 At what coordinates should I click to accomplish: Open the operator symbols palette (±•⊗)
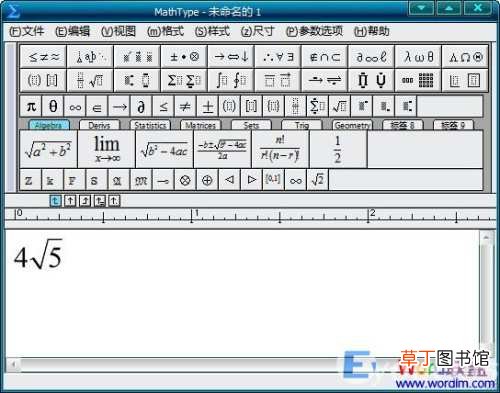(x=184, y=57)
